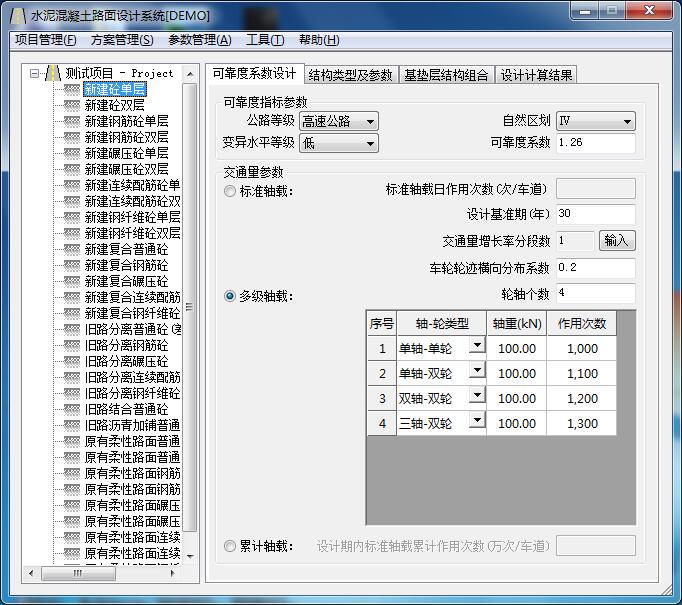Open axle type dropdown for 三轴-双轮 row
Image resolution: width=682 pixels, height=605 pixels.
pyautogui.click(x=477, y=421)
